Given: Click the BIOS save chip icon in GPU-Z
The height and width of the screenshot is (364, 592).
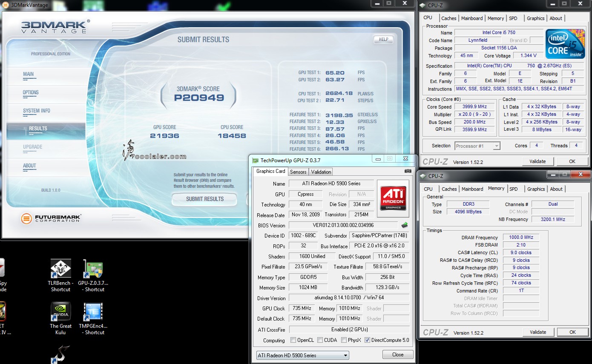Looking at the screenshot, I should (x=405, y=225).
